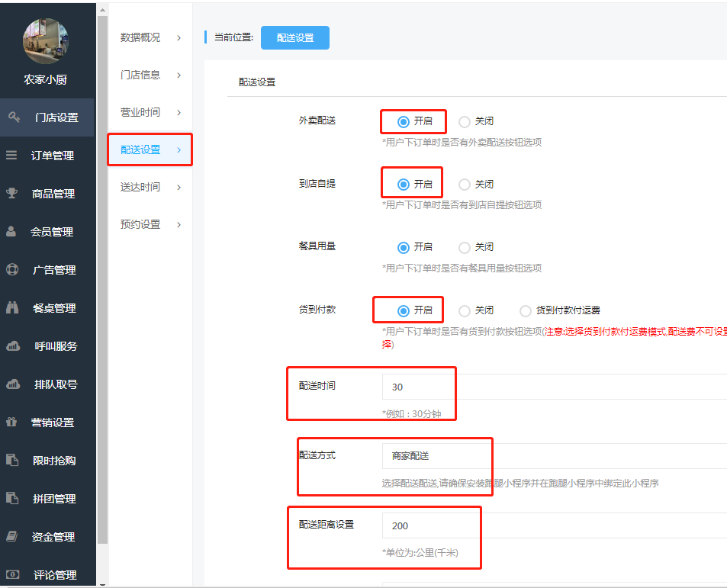
Task: Open the 营业时间 submenu item
Action: 150,112
